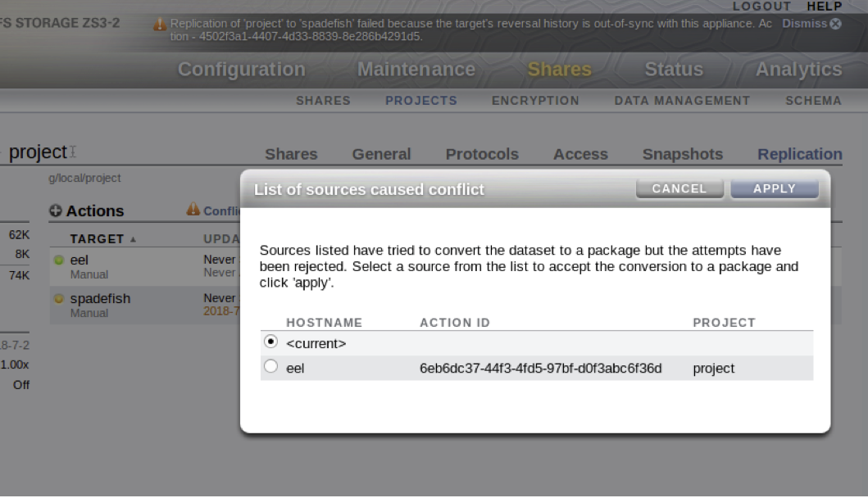Go to SCHEMA submenu
The height and width of the screenshot is (498, 868).
point(813,101)
